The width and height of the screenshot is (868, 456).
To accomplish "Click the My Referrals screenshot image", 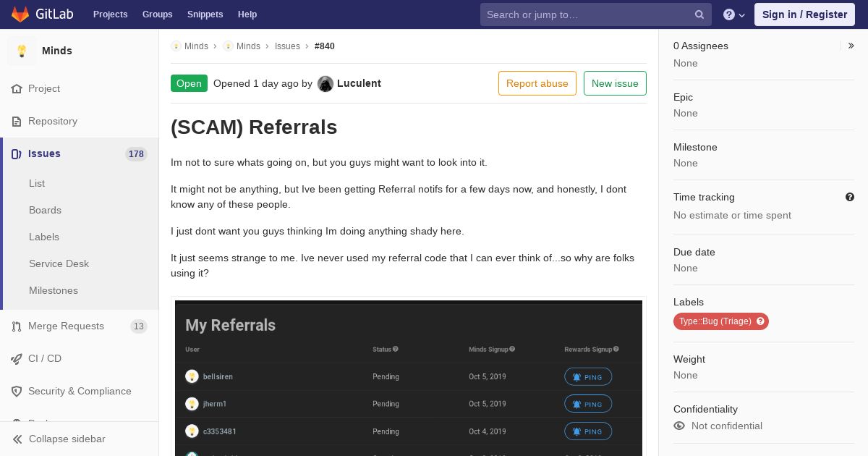I will pos(409,378).
